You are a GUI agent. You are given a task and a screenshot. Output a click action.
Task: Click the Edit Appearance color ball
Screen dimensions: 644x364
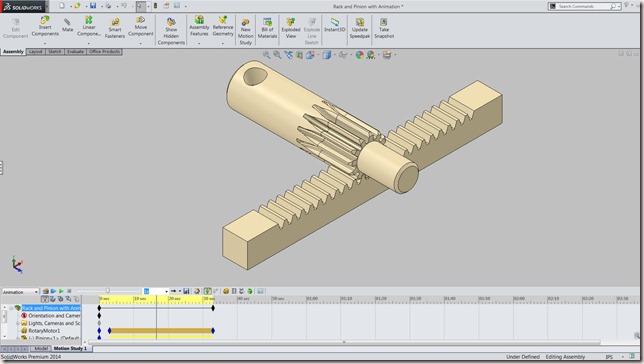pyautogui.click(x=359, y=55)
